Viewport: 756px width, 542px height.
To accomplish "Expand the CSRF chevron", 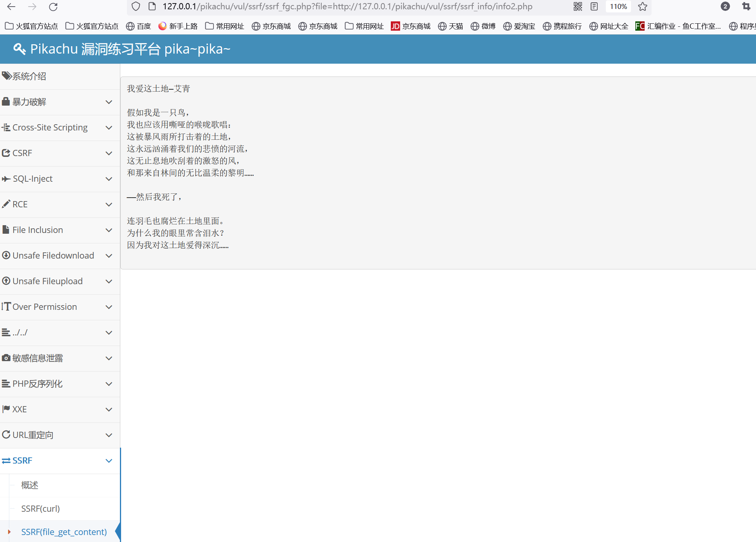I will coord(109,153).
